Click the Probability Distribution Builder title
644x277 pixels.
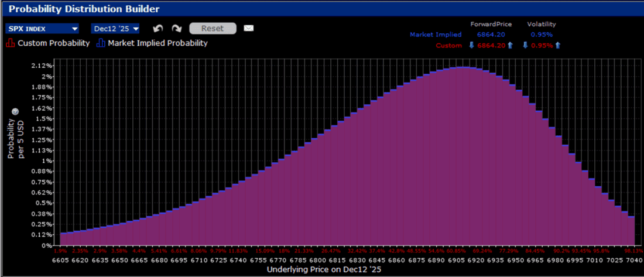84,8
